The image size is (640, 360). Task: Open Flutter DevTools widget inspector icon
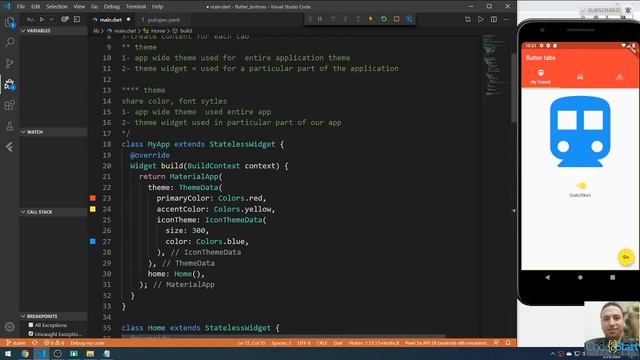409,19
